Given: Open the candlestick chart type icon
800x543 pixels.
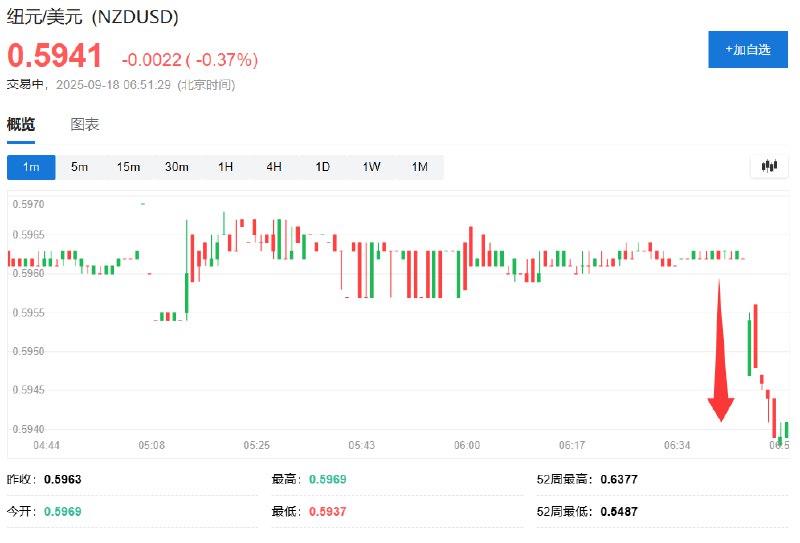Looking at the screenshot, I should click(x=769, y=166).
